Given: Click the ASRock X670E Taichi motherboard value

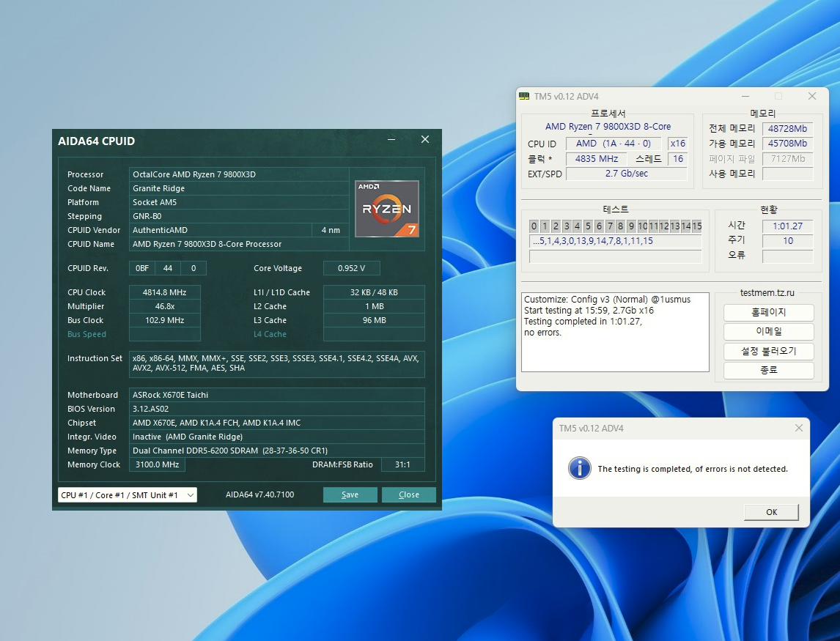Looking at the screenshot, I should click(x=277, y=395).
